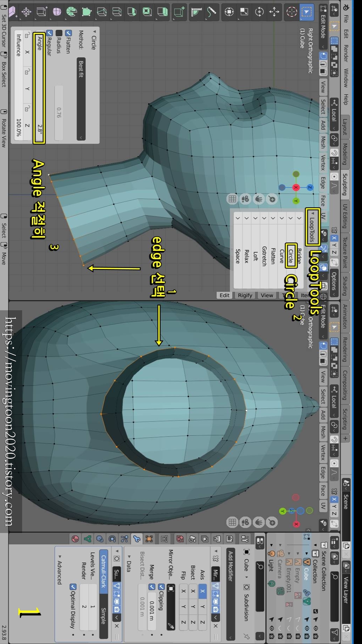Screen dimensions: 362x644
Task: Select the Simple subdivision type
Action: coord(104,616)
